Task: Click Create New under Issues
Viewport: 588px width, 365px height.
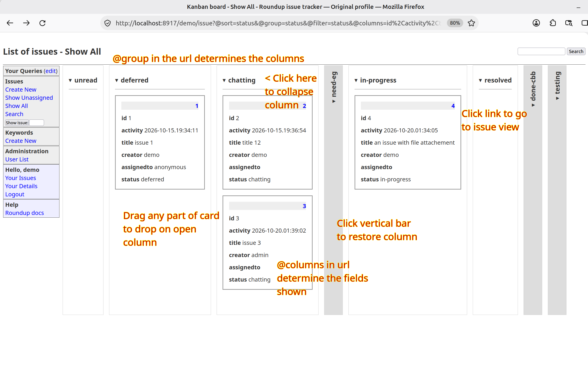Action: tap(21, 90)
